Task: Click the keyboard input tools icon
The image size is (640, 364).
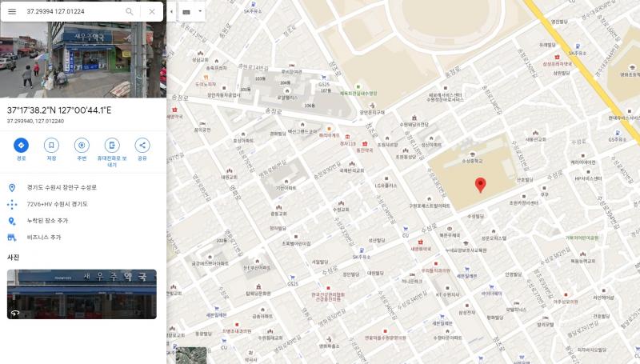Action: (186, 11)
